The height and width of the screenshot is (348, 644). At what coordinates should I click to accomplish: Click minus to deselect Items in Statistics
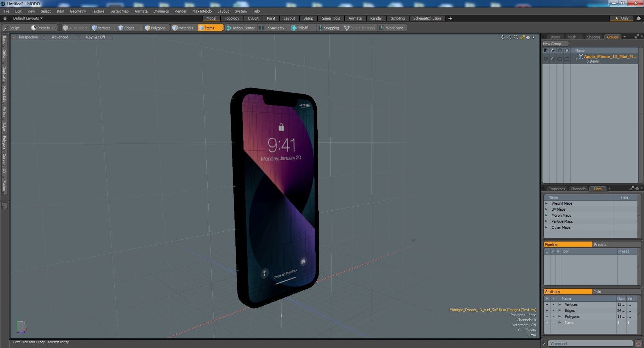click(553, 323)
